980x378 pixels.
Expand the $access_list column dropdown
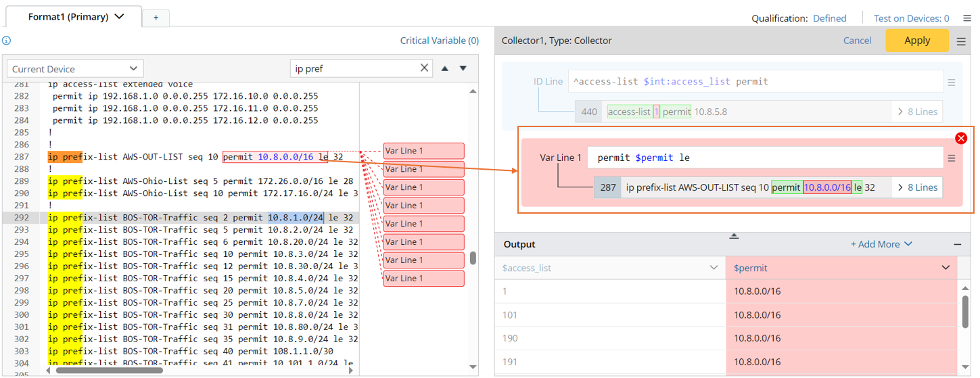click(714, 268)
